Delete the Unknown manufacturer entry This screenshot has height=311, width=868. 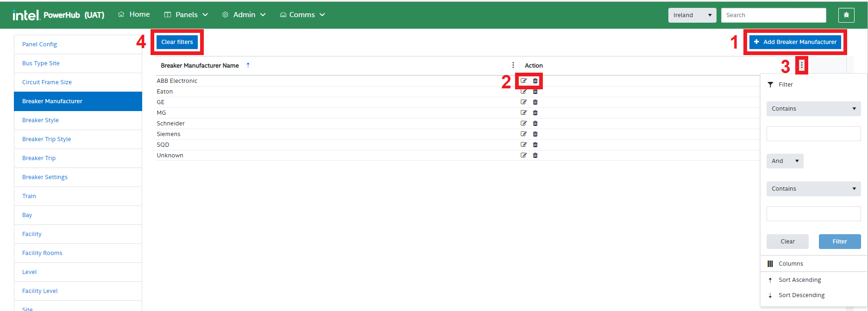tap(535, 155)
